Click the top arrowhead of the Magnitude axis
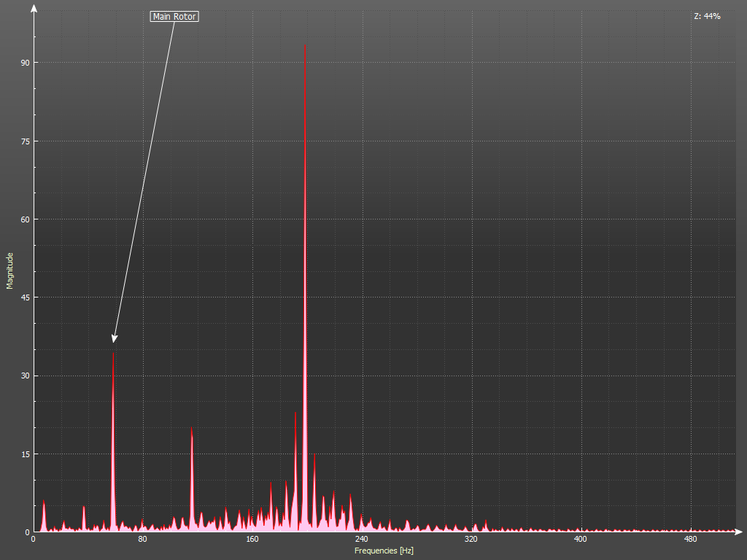The width and height of the screenshot is (747, 560). click(34, 8)
